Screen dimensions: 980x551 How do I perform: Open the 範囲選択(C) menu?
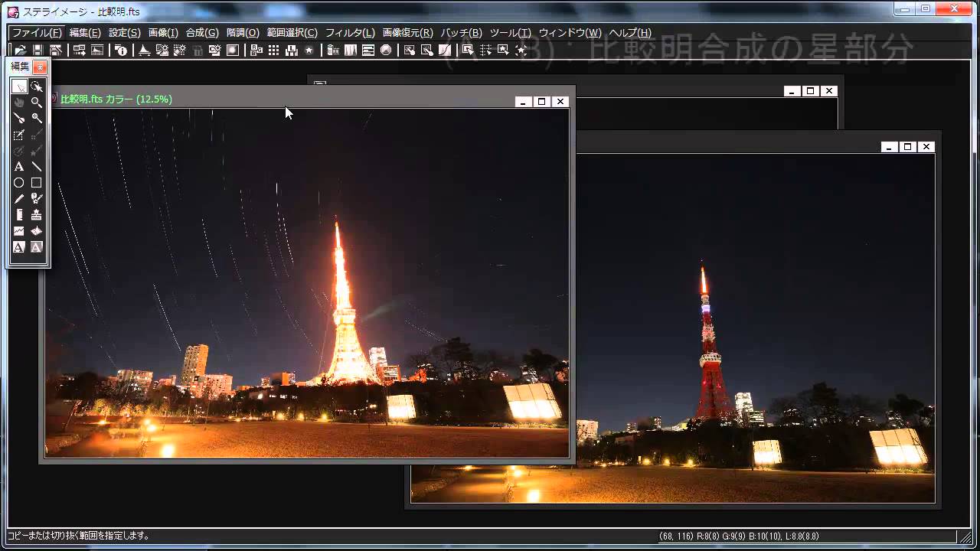[292, 33]
